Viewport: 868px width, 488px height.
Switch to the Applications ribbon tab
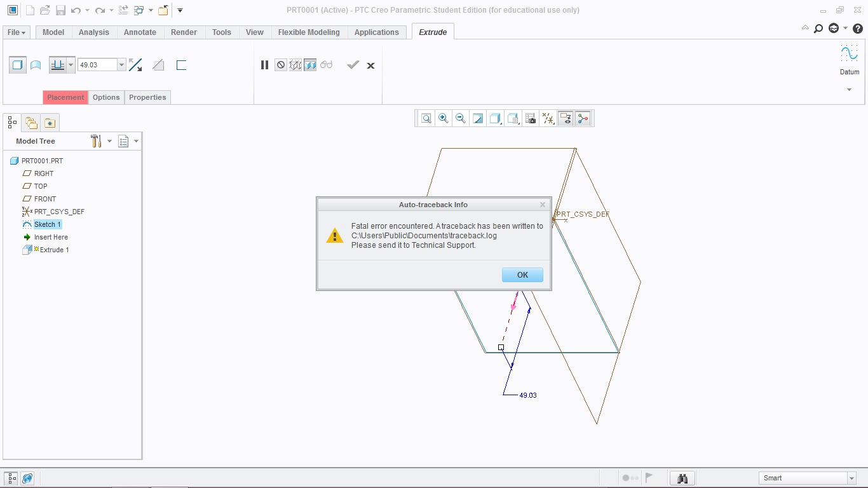(377, 32)
